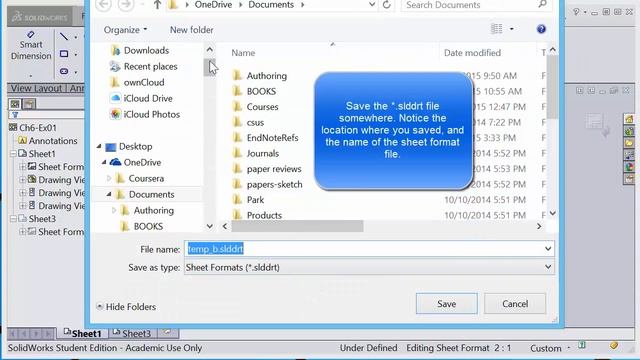Collapse the Sheet3 tree node
This screenshot has height=360, width=640.
pyautogui.click(x=13, y=219)
